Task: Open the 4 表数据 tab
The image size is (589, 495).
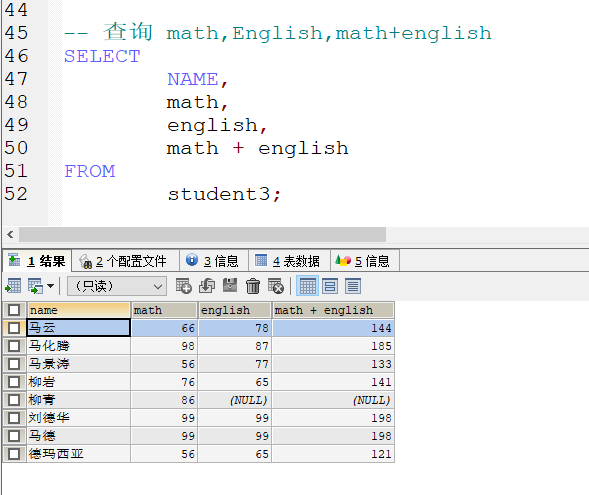Action: coord(289,261)
